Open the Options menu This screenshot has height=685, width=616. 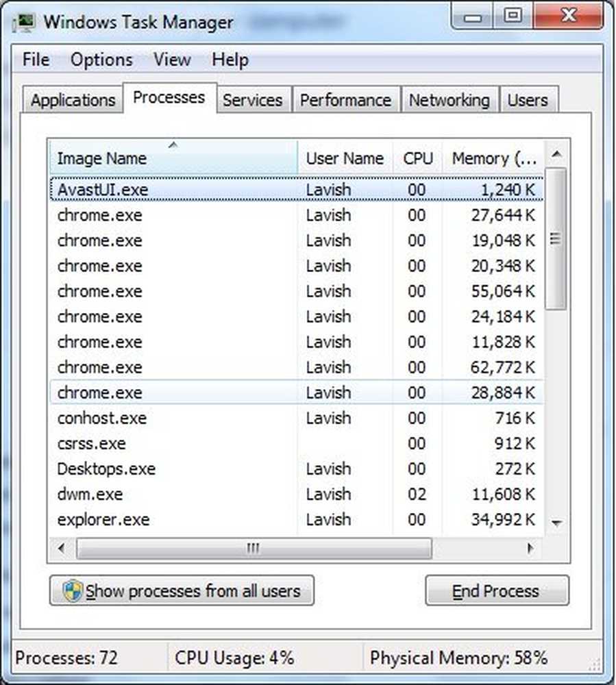click(101, 60)
